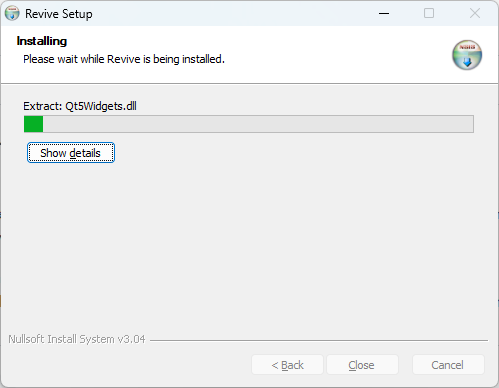This screenshot has height=388, width=499.
Task: Minimize the Revive Setup window
Action: point(384,13)
